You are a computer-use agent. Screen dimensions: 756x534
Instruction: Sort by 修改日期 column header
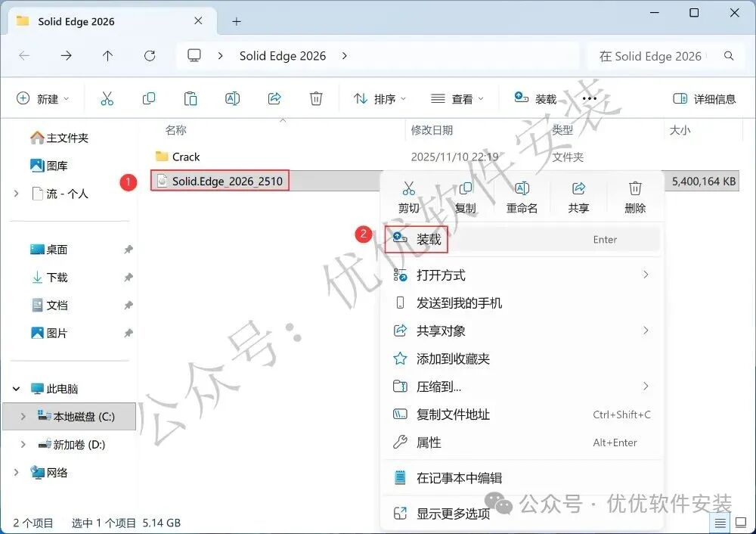[x=432, y=130]
